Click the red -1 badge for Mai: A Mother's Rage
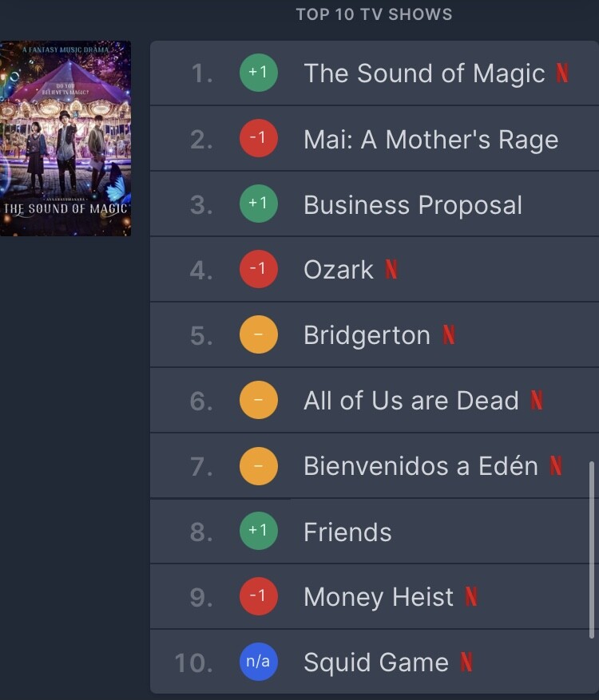Viewport: 599px width, 700px height. [258, 140]
